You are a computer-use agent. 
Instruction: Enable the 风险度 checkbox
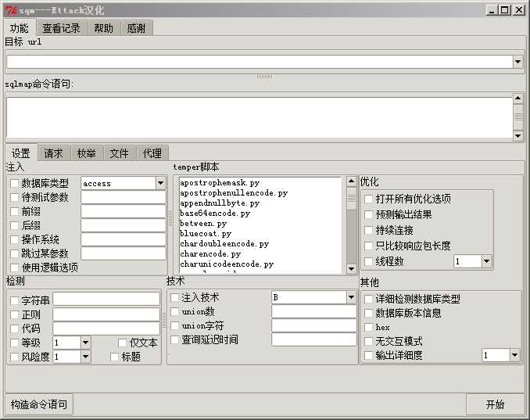(x=15, y=357)
